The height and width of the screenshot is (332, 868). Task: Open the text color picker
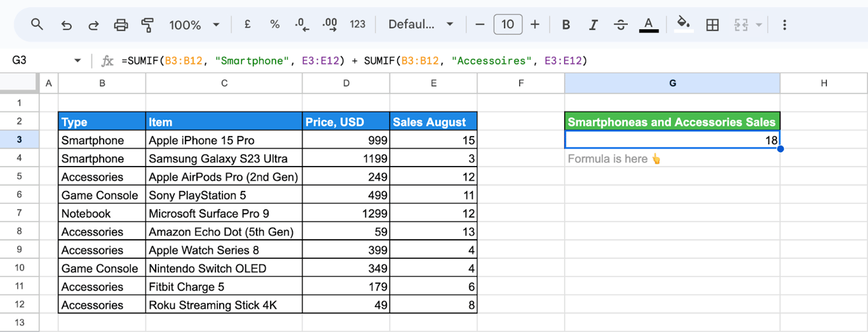pos(648,25)
